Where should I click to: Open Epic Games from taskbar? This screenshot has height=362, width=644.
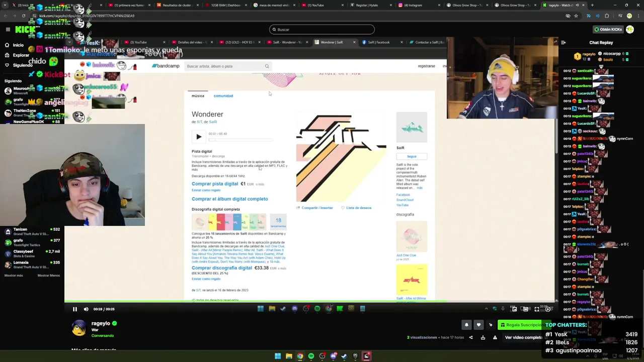pyautogui.click(x=355, y=356)
